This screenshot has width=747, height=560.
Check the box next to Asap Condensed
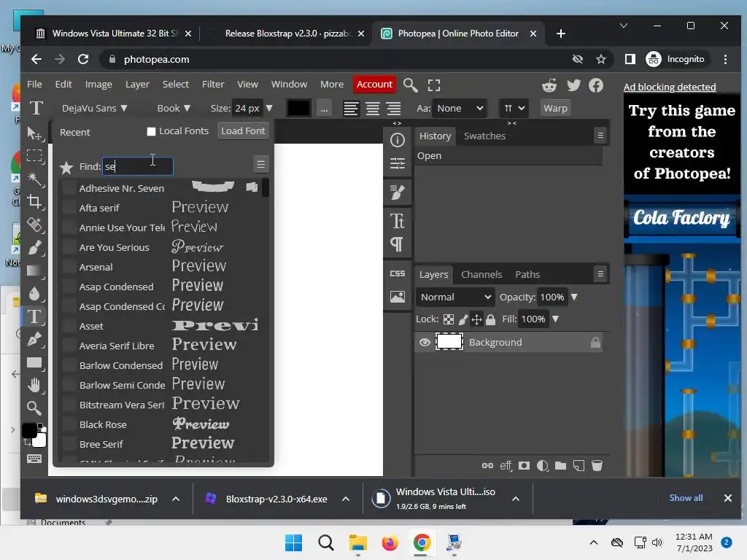(69, 287)
